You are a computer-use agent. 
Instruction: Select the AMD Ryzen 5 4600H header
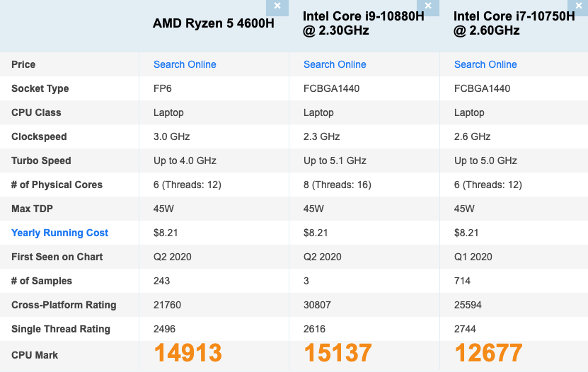[214, 23]
